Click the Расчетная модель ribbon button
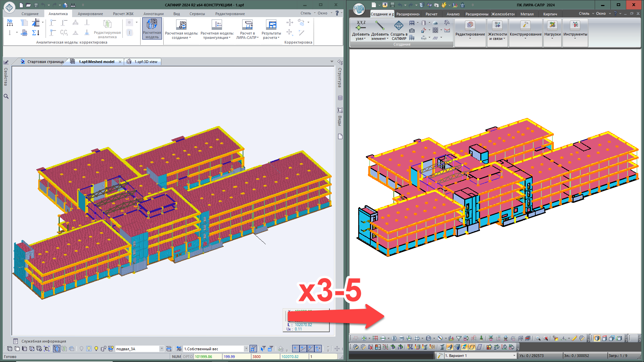 tap(152, 29)
